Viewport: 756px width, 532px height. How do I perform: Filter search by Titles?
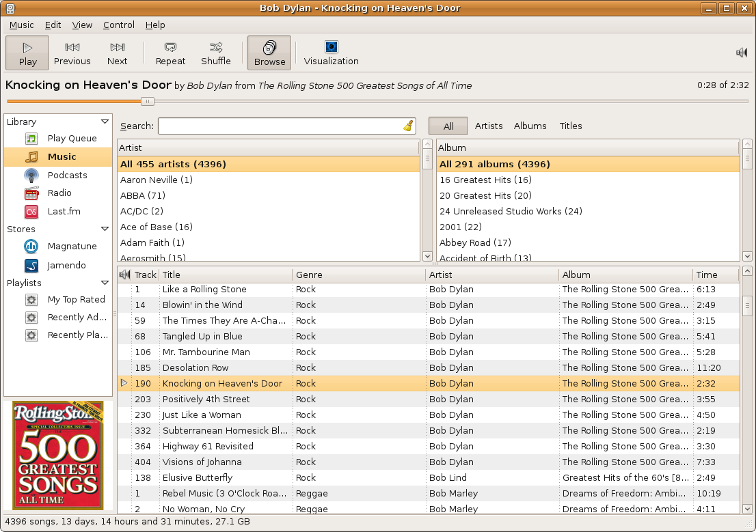click(x=570, y=126)
